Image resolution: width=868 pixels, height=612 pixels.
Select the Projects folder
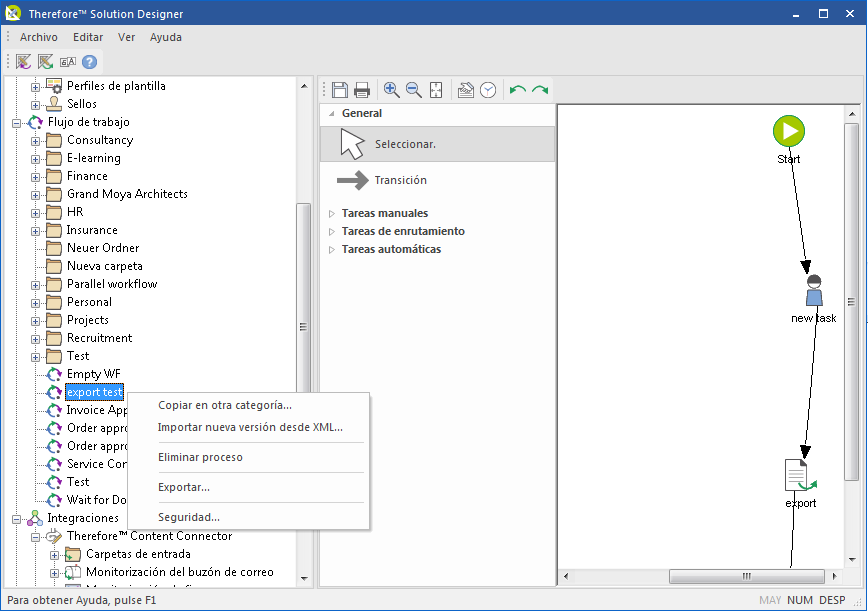pyautogui.click(x=87, y=320)
